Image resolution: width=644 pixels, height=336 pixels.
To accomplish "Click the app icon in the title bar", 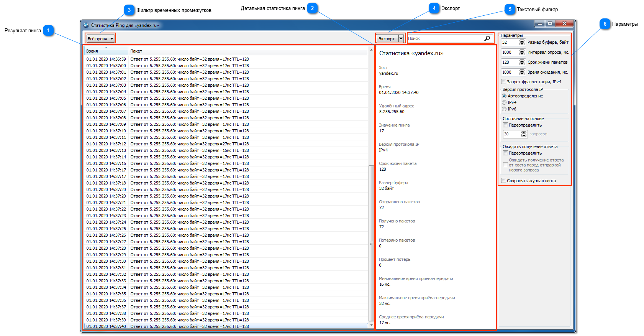I will point(86,25).
